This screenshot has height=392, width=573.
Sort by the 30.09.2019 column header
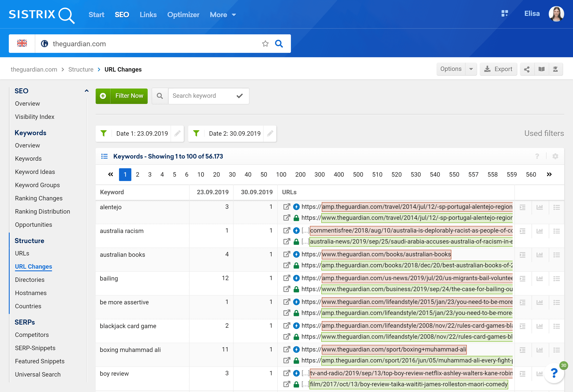tap(257, 192)
